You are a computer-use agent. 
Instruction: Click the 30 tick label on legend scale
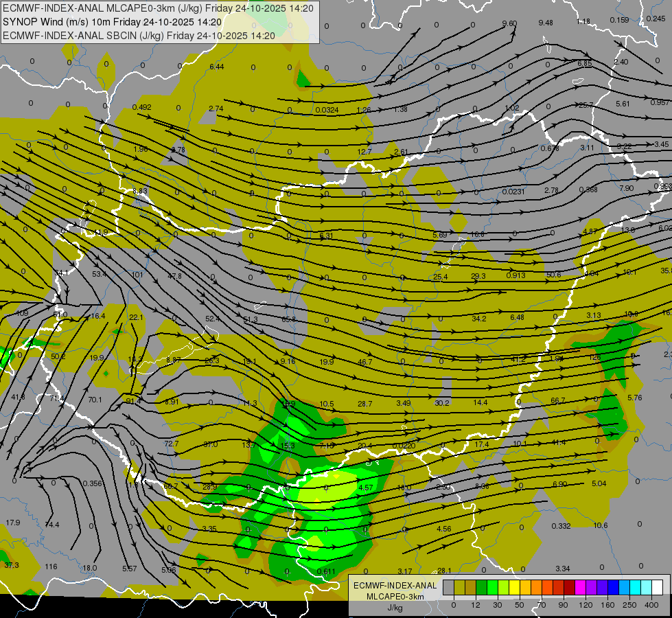tap(498, 605)
